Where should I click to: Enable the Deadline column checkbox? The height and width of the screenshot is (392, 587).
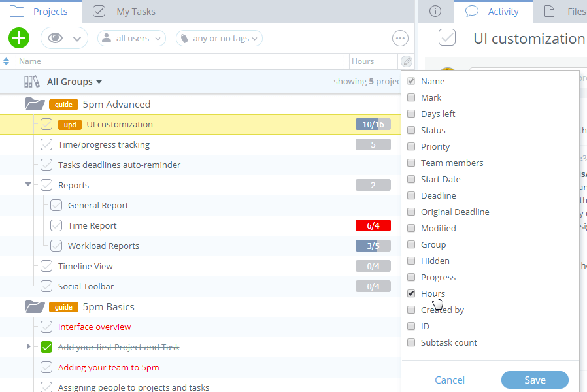[411, 195]
